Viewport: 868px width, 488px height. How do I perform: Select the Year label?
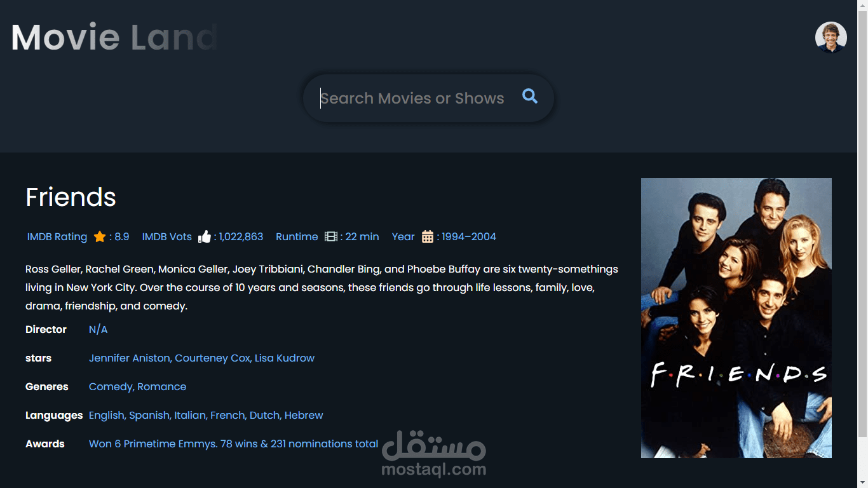point(403,236)
